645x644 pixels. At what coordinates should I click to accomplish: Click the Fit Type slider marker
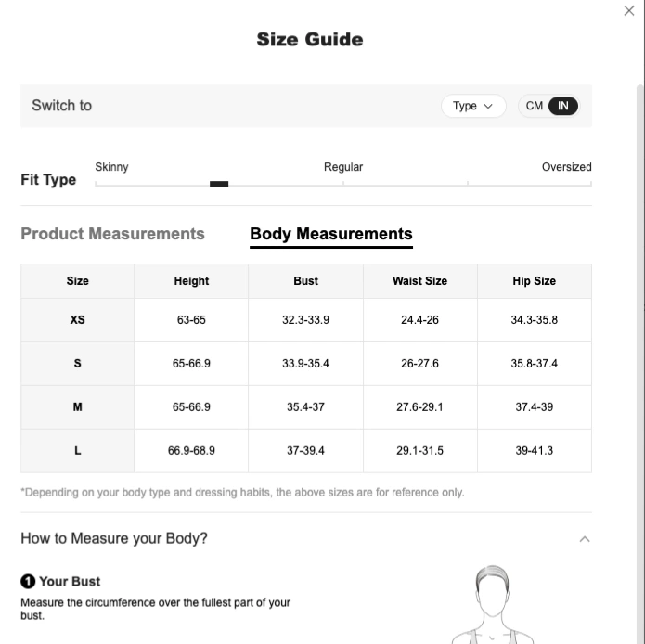click(x=219, y=184)
